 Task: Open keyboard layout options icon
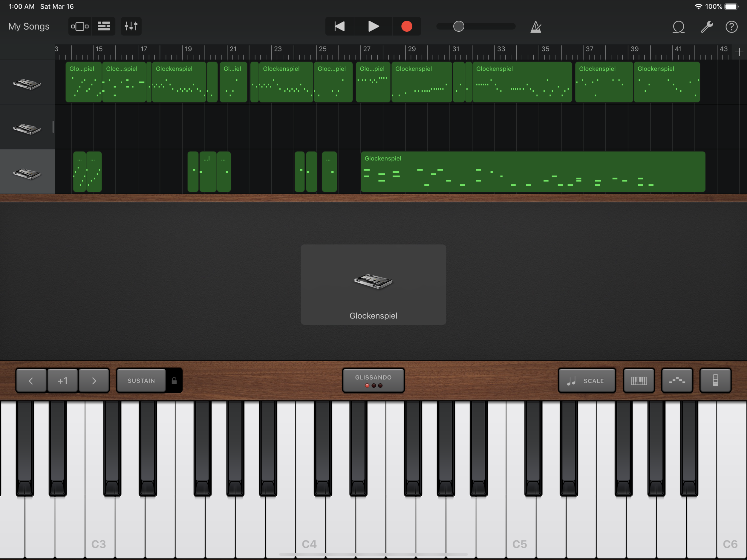[x=639, y=381]
